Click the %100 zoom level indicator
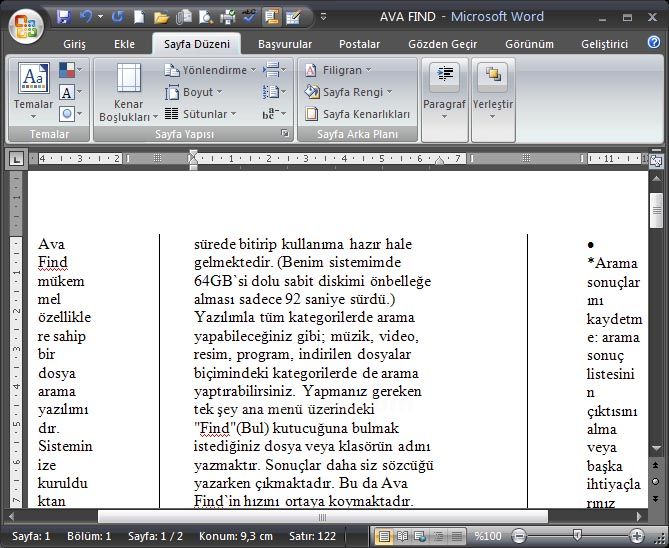This screenshot has width=669, height=548. (x=488, y=536)
